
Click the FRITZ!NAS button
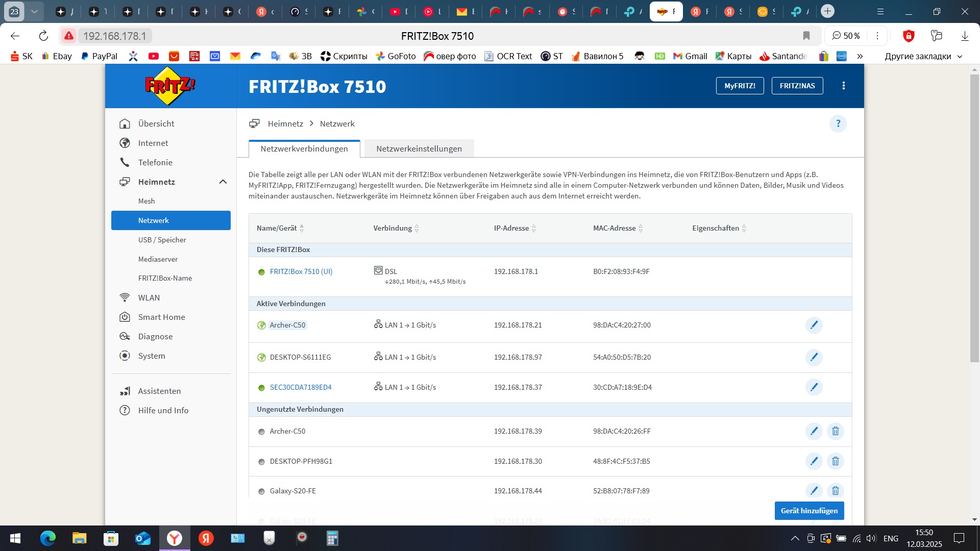(x=797, y=86)
